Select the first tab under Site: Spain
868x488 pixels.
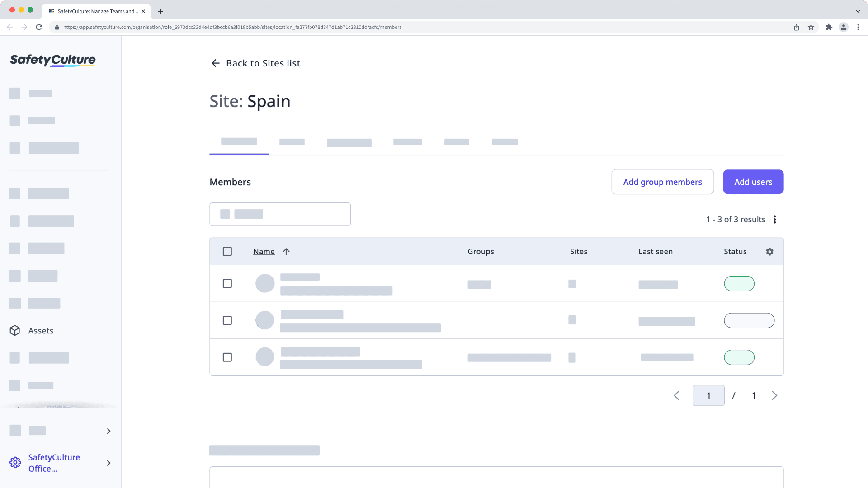tap(239, 141)
